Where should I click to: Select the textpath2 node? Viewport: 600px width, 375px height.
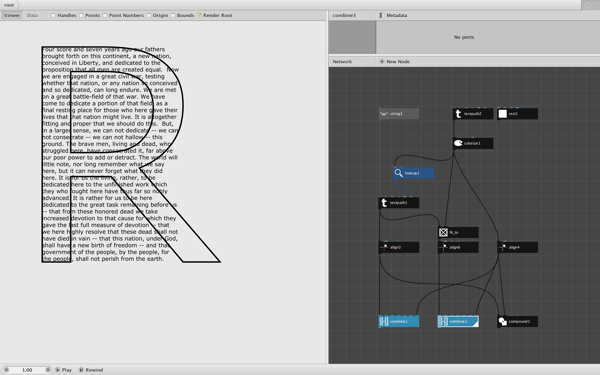point(473,114)
